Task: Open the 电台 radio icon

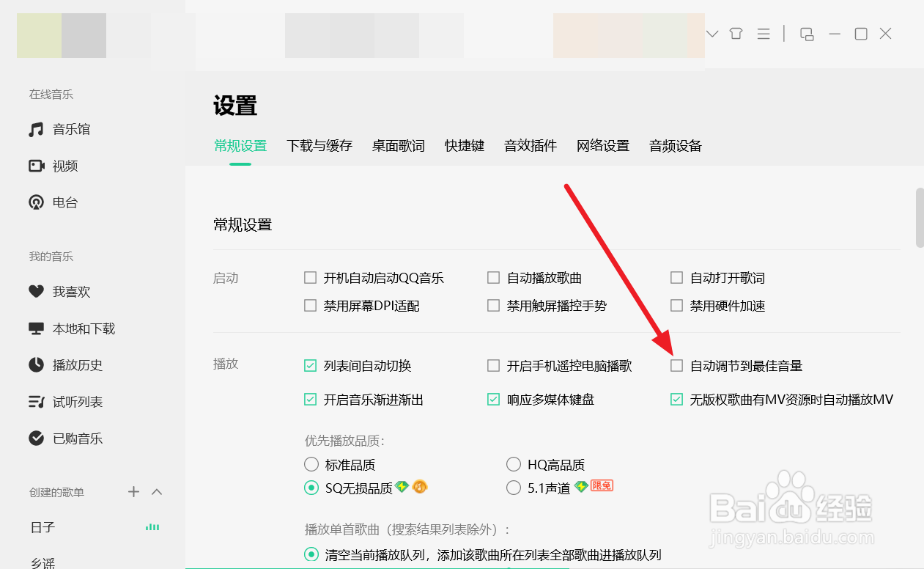Action: [36, 202]
